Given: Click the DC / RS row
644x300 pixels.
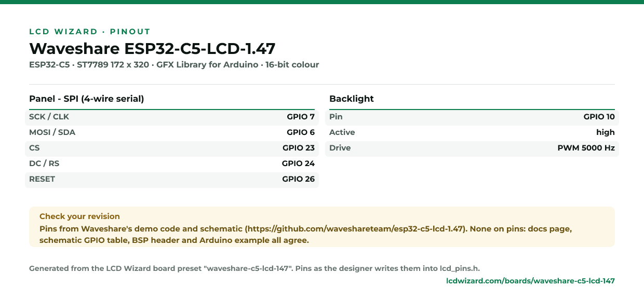Looking at the screenshot, I should 172,164.
